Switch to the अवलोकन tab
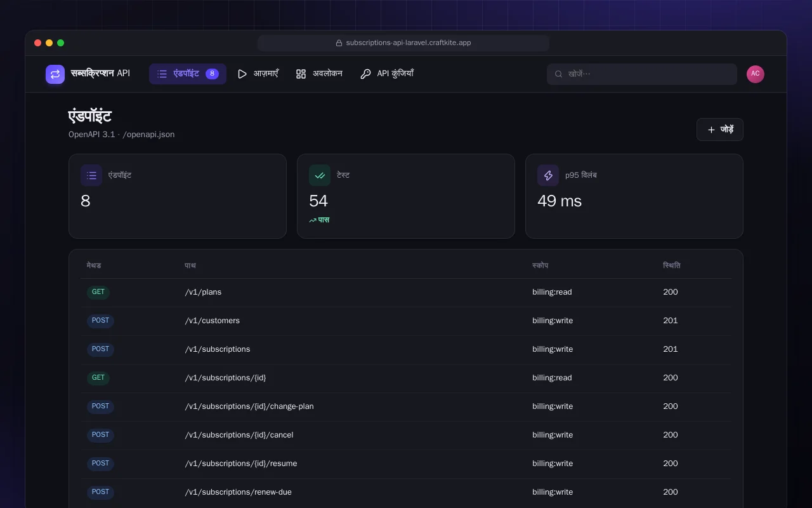The image size is (812, 508). click(319, 74)
